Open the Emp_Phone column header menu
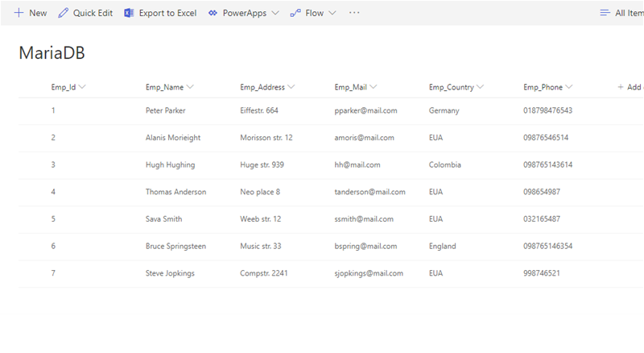Screen dimensions: 644x353 pyautogui.click(x=570, y=87)
